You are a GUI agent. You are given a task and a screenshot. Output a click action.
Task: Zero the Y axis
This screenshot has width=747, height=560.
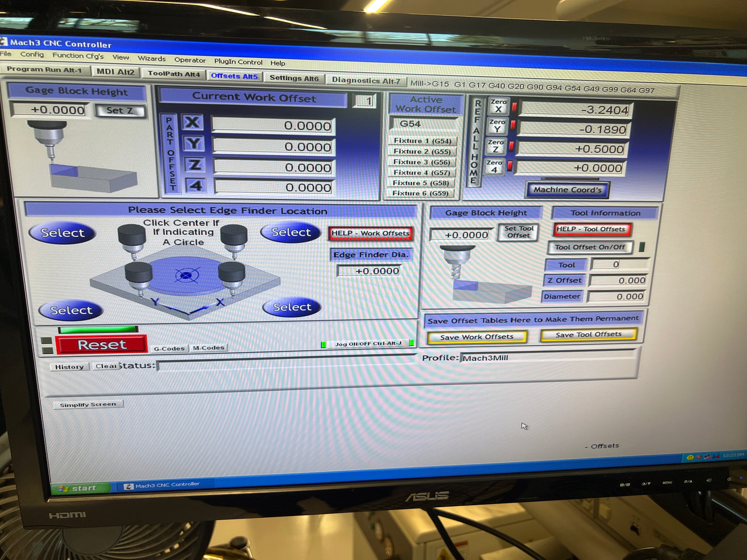pyautogui.click(x=497, y=126)
